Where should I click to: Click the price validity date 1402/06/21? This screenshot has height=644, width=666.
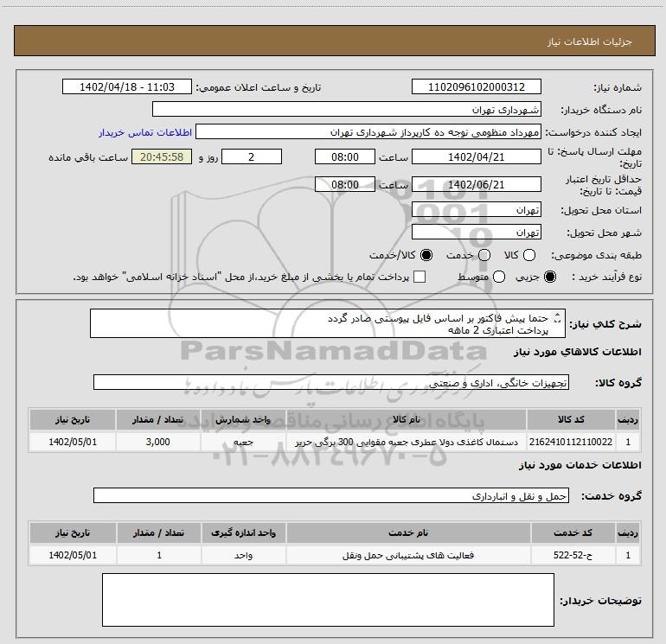[476, 184]
